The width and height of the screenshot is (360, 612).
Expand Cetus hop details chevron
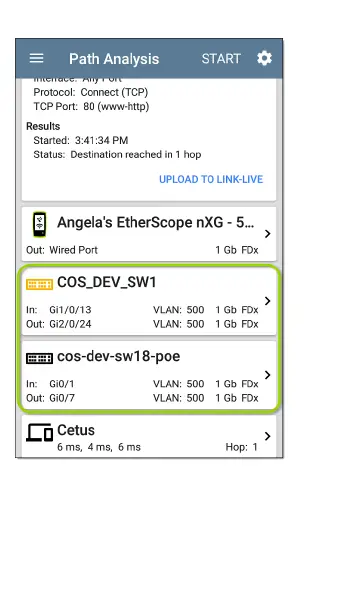coord(267,436)
